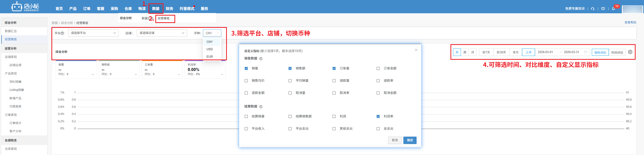This screenshot has height=155, width=644.
Task: Open the 财务 top menu
Action: (169, 9)
